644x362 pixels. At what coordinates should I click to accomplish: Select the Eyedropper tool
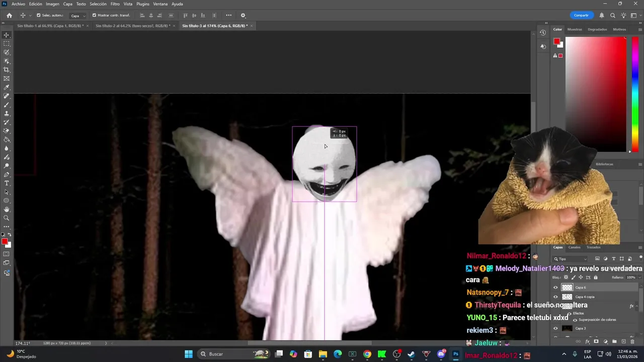tap(7, 87)
